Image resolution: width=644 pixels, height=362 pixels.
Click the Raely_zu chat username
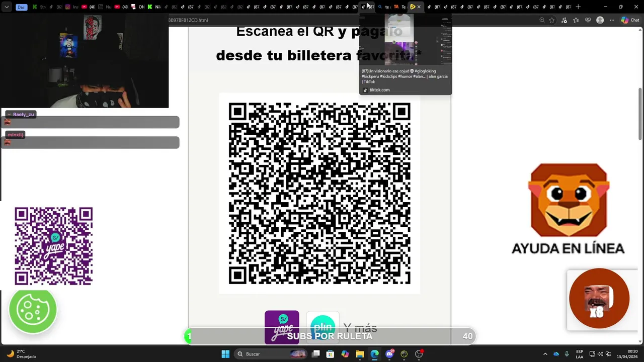tap(23, 115)
